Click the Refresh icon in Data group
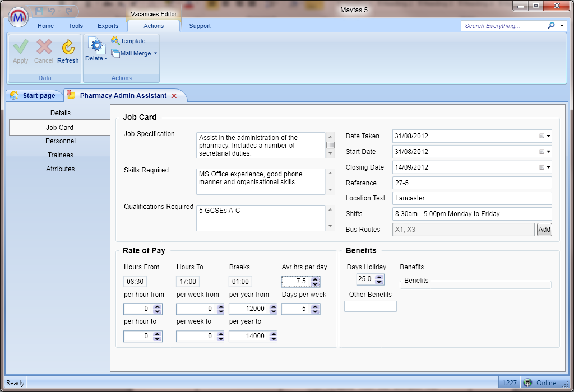 [68, 47]
